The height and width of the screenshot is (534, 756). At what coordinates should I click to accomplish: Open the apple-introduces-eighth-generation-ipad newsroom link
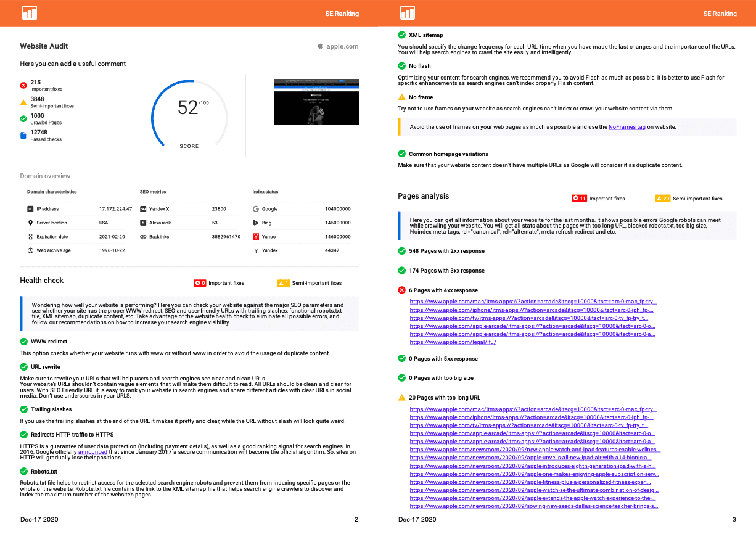(533, 466)
